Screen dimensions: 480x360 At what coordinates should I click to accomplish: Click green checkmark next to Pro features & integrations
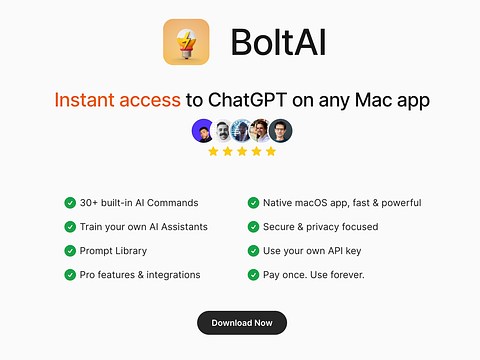click(70, 275)
